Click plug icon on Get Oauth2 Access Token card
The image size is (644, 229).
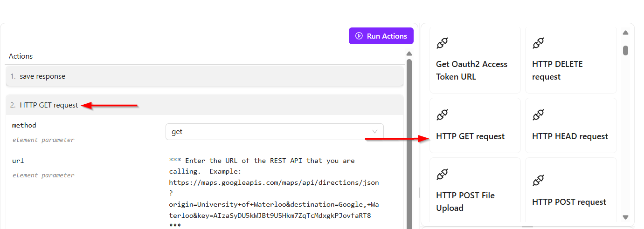click(442, 44)
